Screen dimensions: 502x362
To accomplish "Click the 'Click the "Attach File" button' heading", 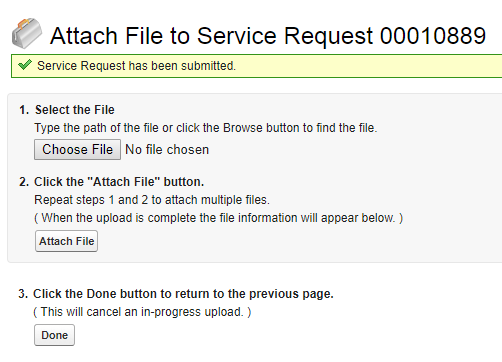I will [119, 182].
